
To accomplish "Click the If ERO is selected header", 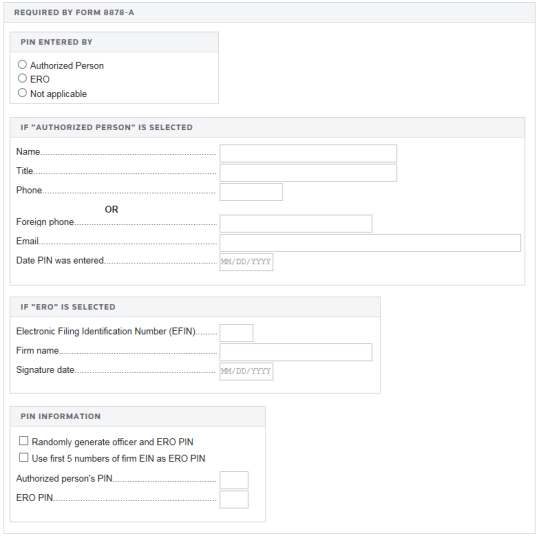I will point(68,307).
